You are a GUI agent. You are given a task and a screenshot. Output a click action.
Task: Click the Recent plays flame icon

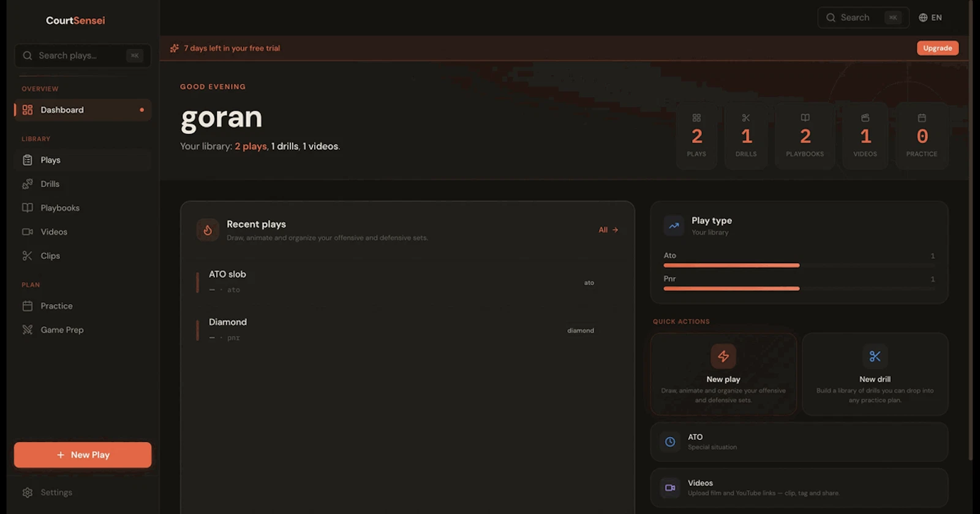coord(208,230)
